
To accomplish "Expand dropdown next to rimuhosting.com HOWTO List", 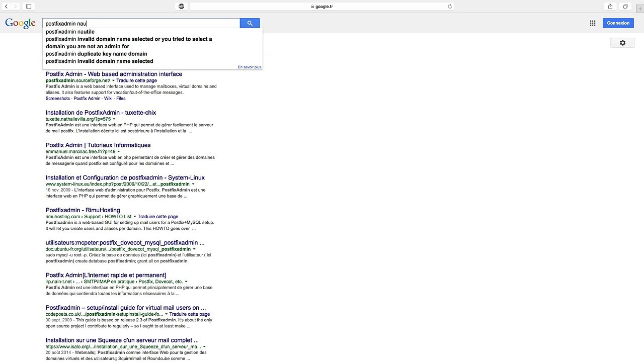I will coord(134,217).
